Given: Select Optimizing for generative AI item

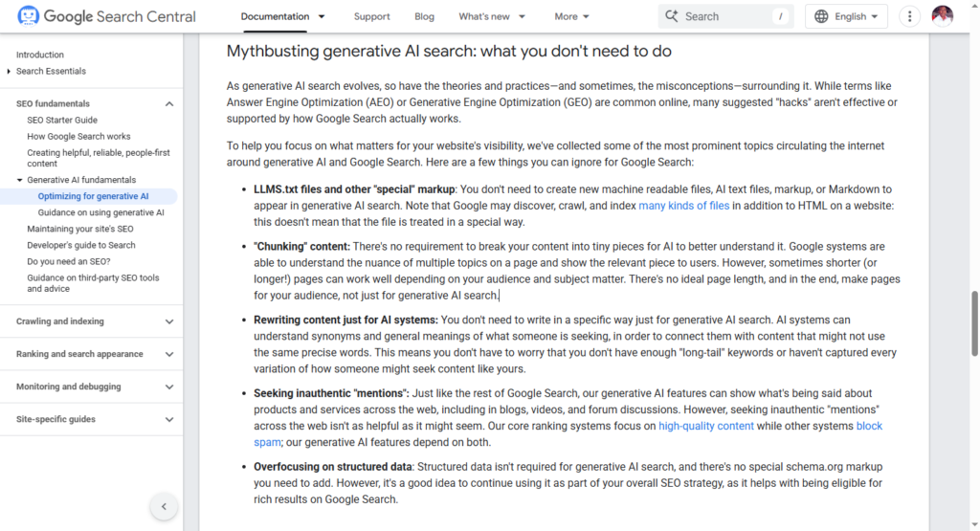Looking at the screenshot, I should pyautogui.click(x=93, y=196).
